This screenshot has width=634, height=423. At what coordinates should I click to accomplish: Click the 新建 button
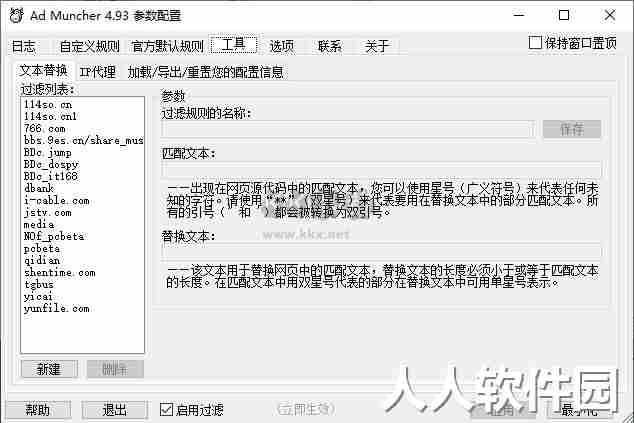pyautogui.click(x=49, y=369)
